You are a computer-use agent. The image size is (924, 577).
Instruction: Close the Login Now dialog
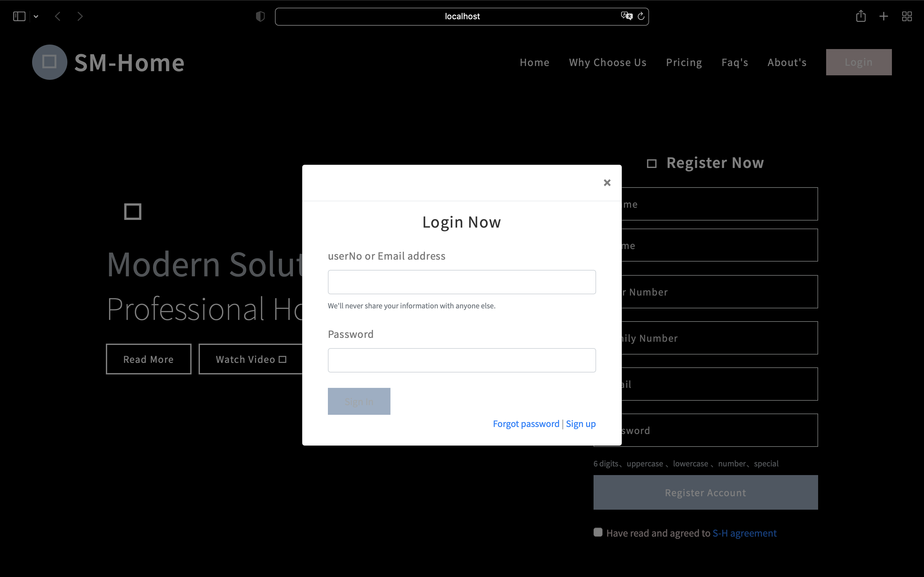(607, 183)
